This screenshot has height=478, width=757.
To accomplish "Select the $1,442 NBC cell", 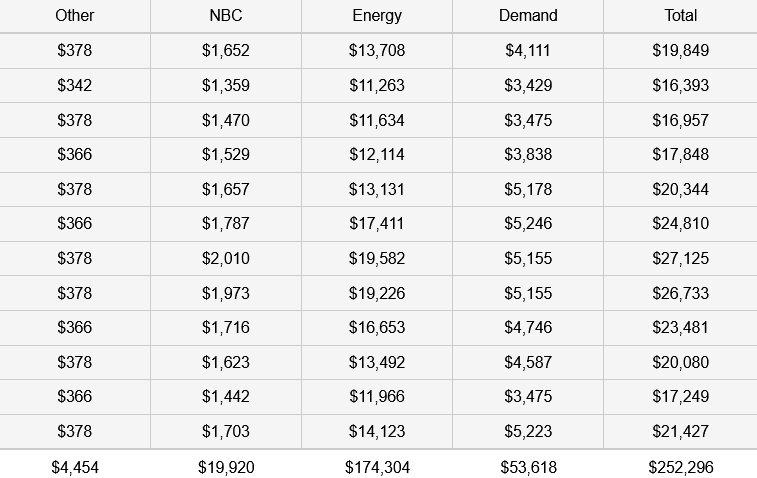I will pos(226,396).
